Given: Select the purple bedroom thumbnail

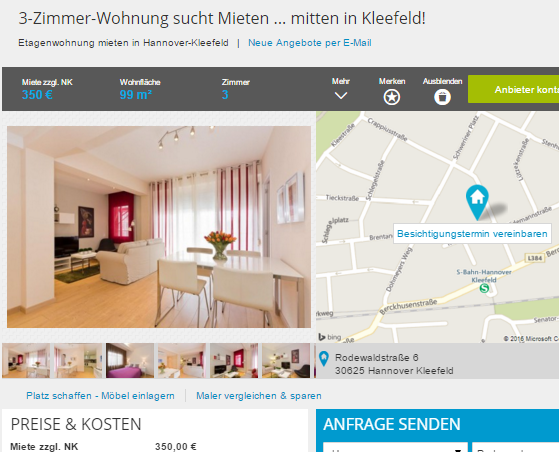Looking at the screenshot, I should [130, 360].
